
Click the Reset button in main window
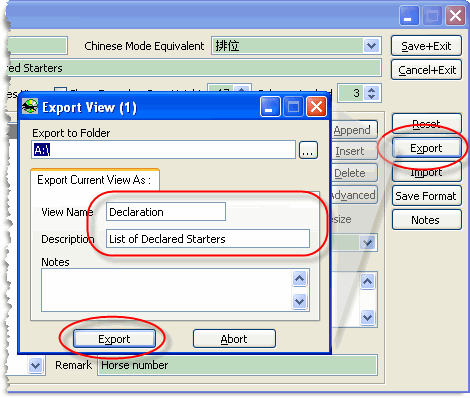(x=426, y=124)
